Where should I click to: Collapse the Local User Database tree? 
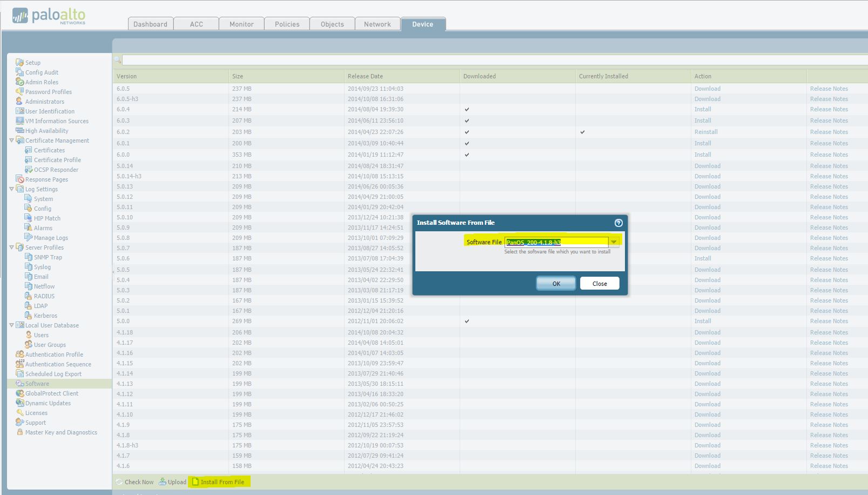pos(11,325)
